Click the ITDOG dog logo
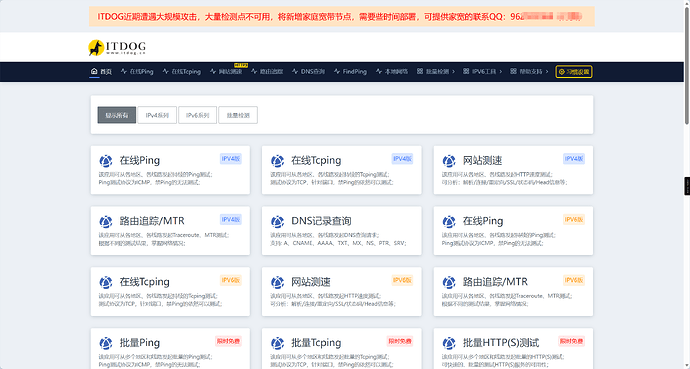The height and width of the screenshot is (369, 690). click(117, 47)
